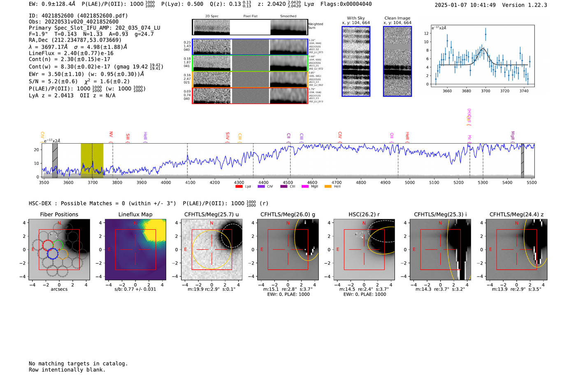Click the 'Smoothed' column header
Image resolution: width=576 pixels, height=392 pixels.
point(288,16)
